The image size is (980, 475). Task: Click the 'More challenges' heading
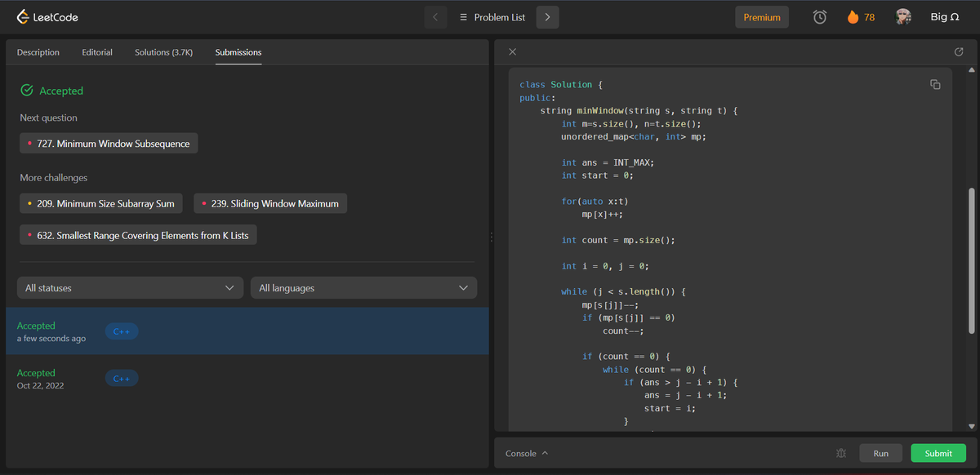click(54, 178)
